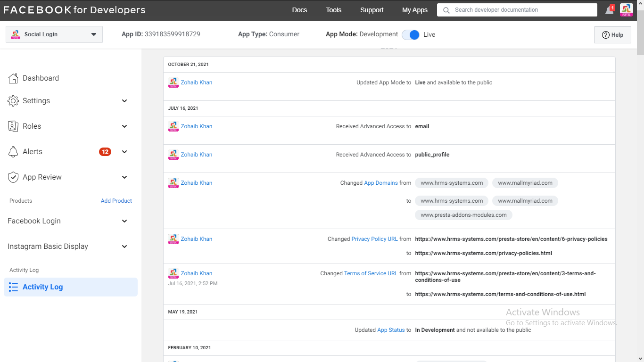Image resolution: width=644 pixels, height=362 pixels.
Task: Open the App Status link
Action: (x=391, y=330)
